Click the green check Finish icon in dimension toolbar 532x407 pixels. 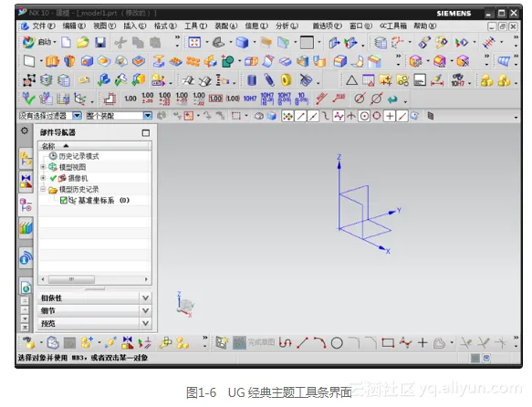point(28,99)
